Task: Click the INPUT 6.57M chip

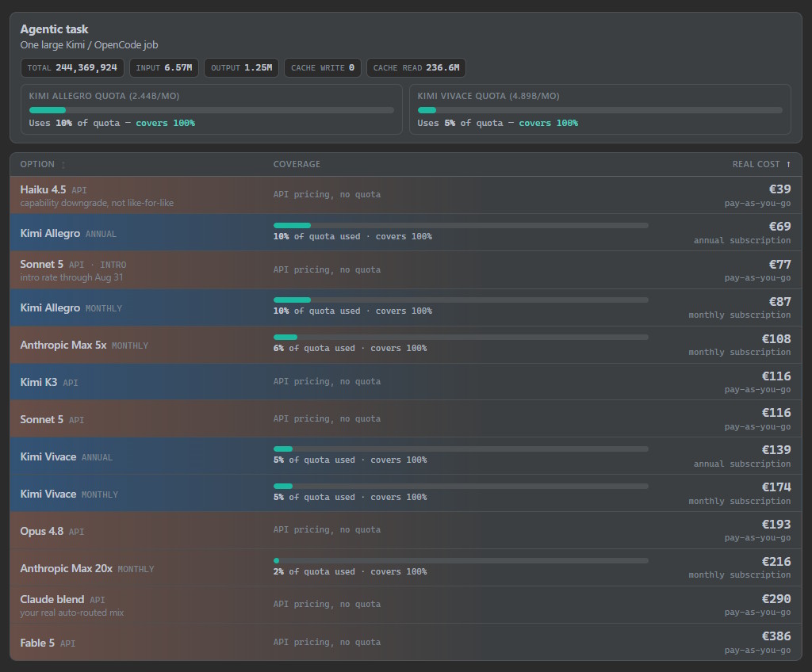Action: tap(163, 68)
